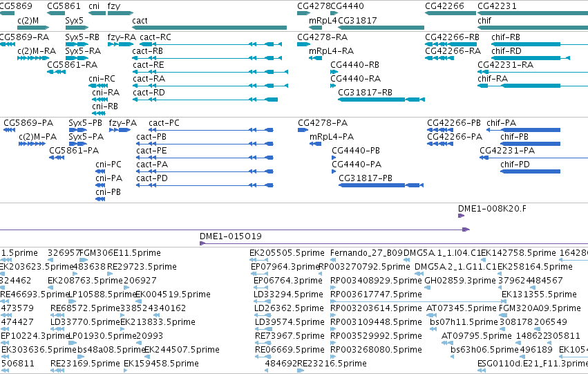Click the CG42231-RA transcript label
Image resolution: width=588 pixels, height=374 pixels.
point(505,65)
